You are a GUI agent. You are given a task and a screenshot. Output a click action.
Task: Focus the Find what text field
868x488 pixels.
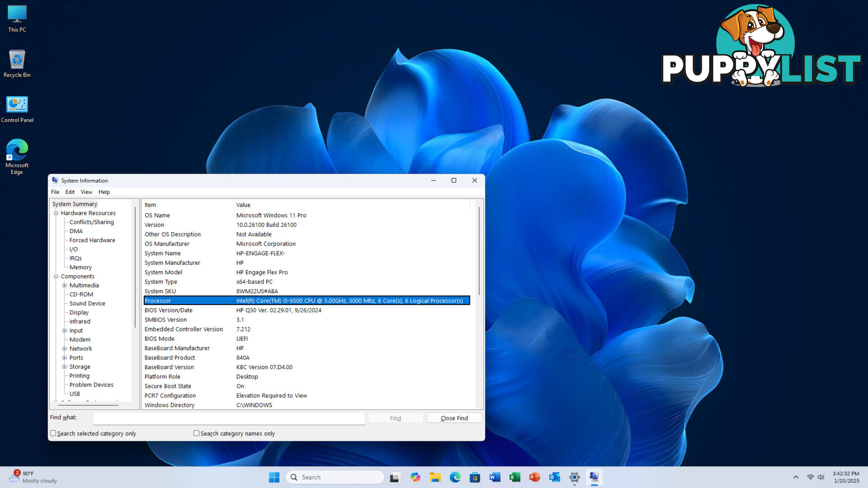[229, 418]
